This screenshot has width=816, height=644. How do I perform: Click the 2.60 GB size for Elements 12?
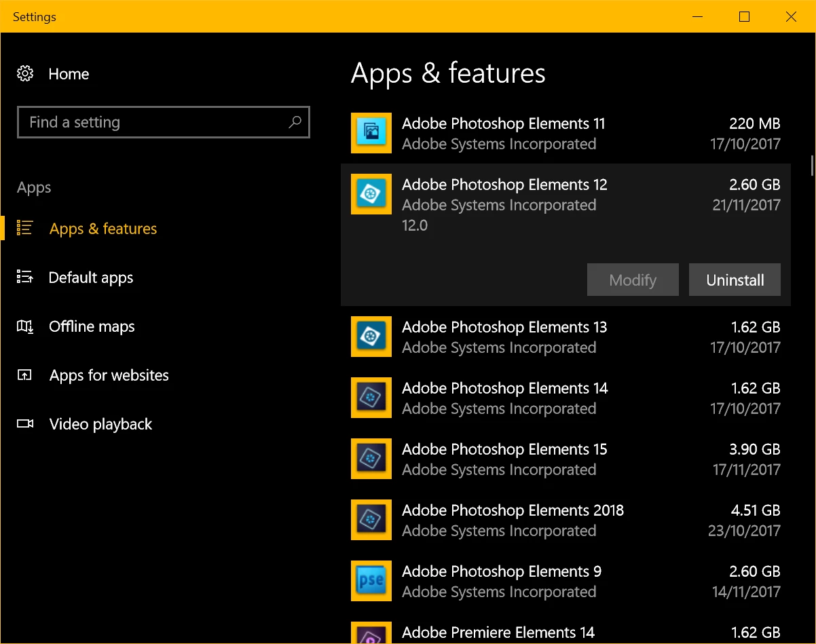754,185
